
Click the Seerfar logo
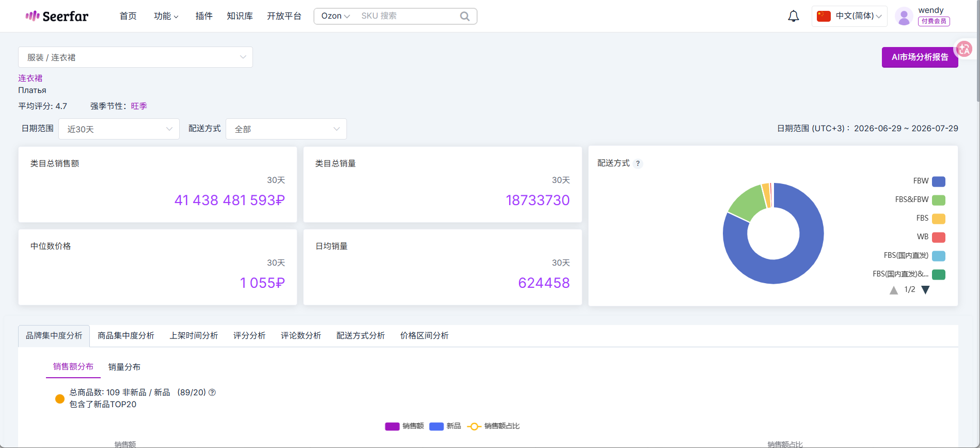(x=57, y=16)
